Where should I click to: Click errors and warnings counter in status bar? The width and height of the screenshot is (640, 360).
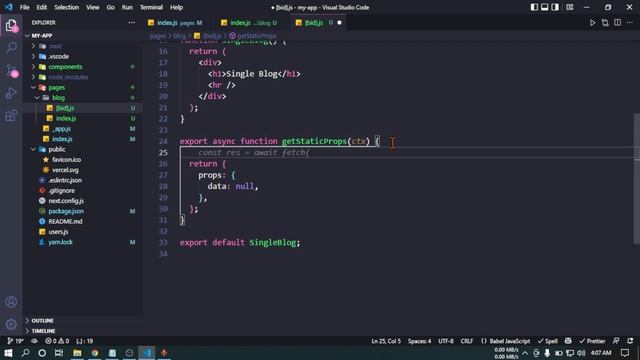pyautogui.click(x=57, y=341)
